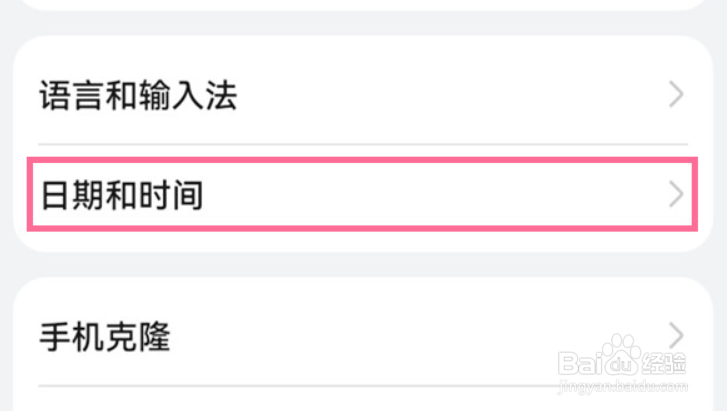The width and height of the screenshot is (727, 411).
Task: Expand 手机克隆 using its right arrow
Action: coord(676,335)
